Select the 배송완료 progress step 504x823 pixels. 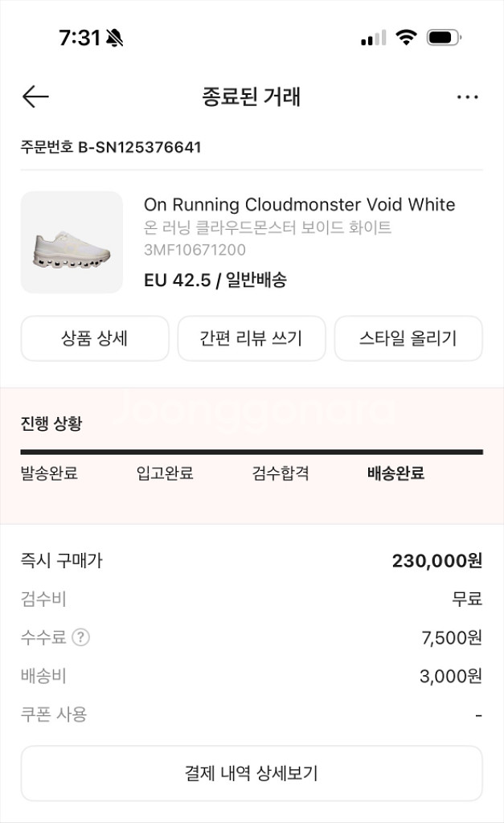(x=395, y=473)
